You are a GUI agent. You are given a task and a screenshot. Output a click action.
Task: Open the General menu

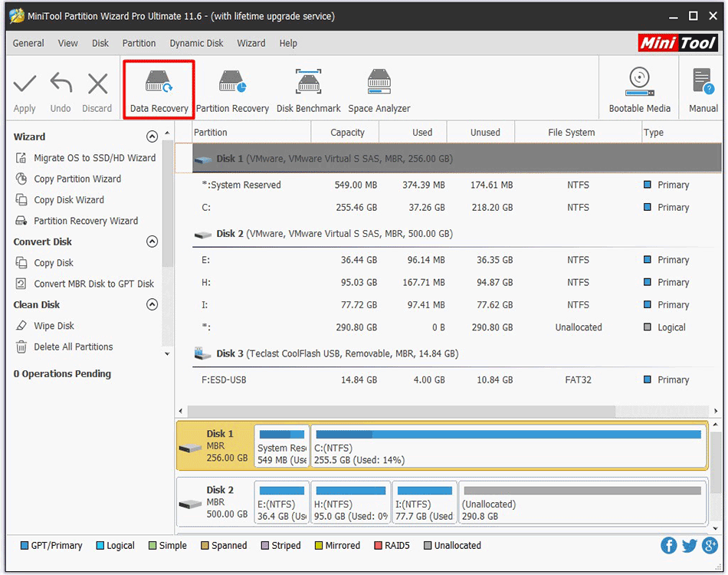click(28, 43)
